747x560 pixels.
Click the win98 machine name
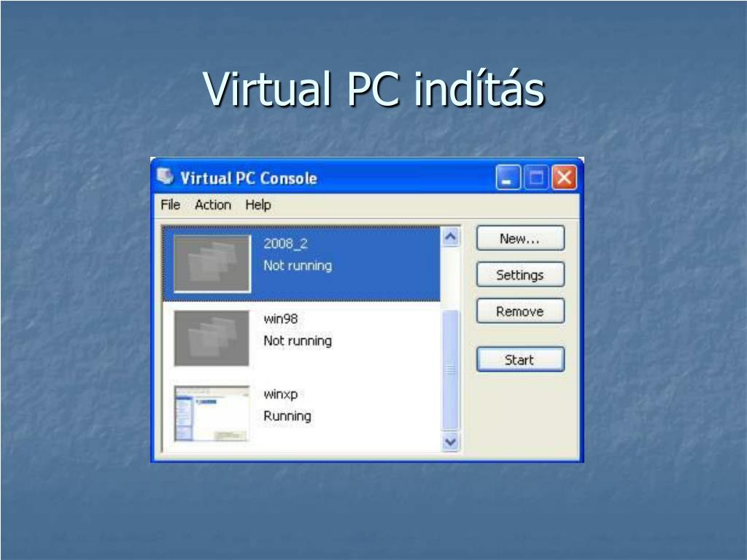pyautogui.click(x=281, y=319)
